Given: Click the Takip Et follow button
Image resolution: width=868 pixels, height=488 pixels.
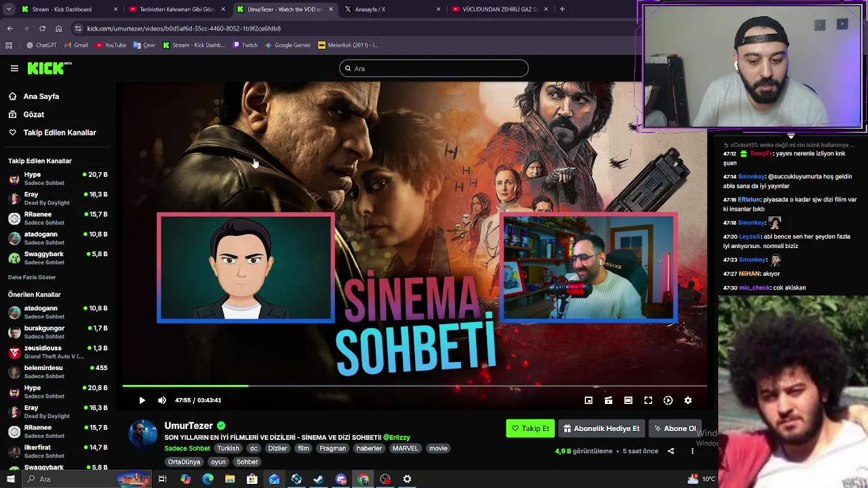Looking at the screenshot, I should coord(530,428).
